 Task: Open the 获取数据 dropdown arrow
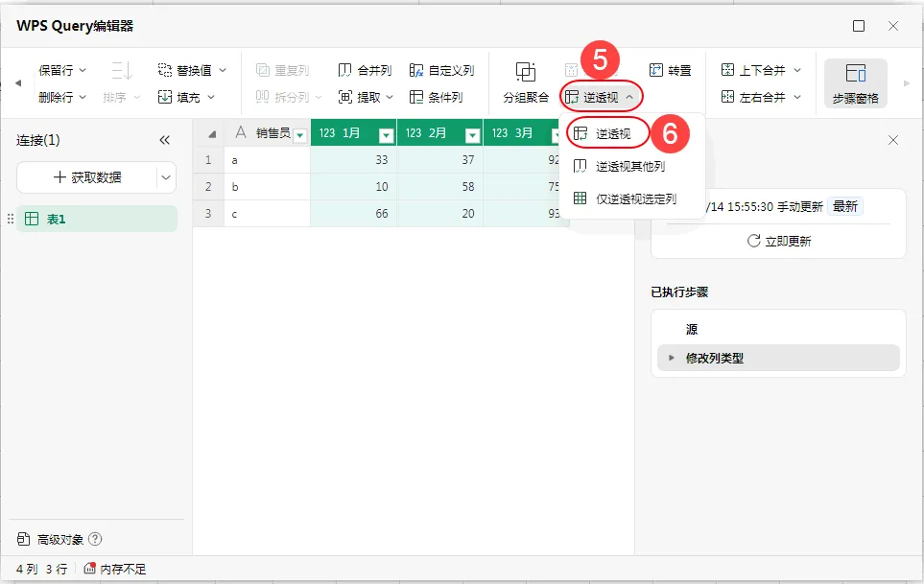click(x=166, y=177)
